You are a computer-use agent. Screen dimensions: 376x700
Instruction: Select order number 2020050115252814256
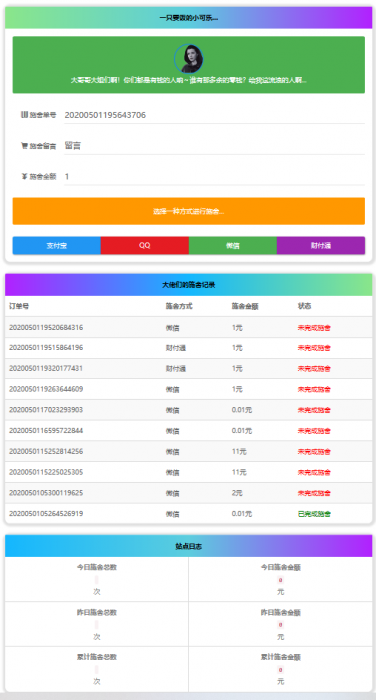46,451
